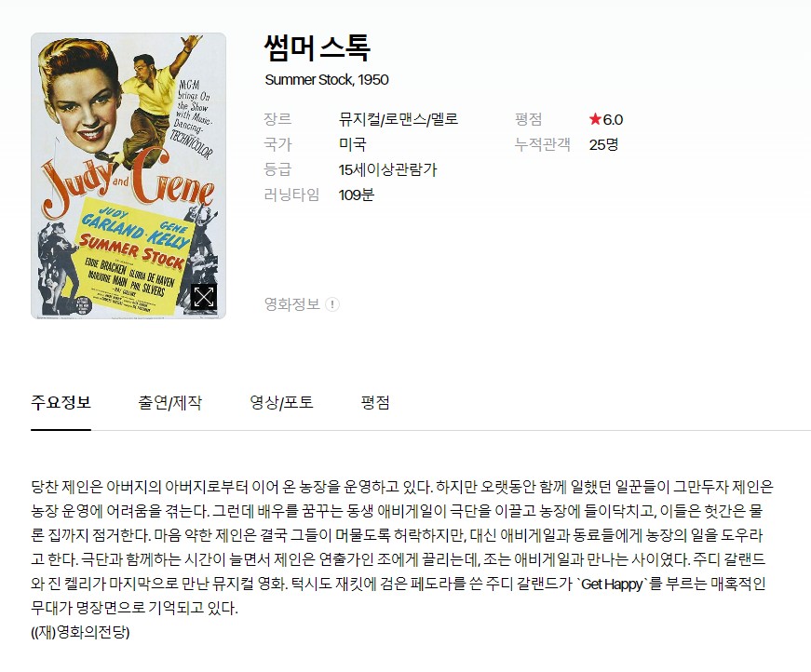Viewport: 811px width, 672px height.
Task: Open the 영상/포토 tab
Action: [x=282, y=402]
